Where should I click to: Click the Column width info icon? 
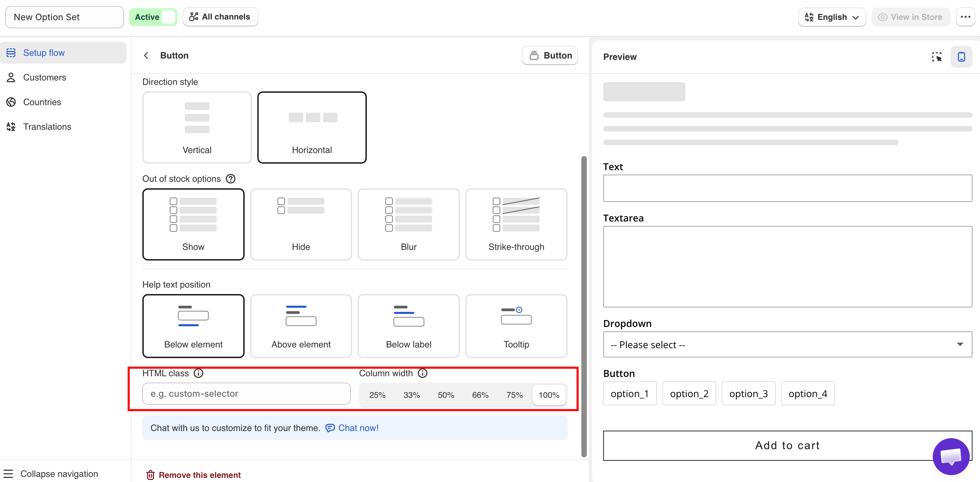click(x=423, y=373)
